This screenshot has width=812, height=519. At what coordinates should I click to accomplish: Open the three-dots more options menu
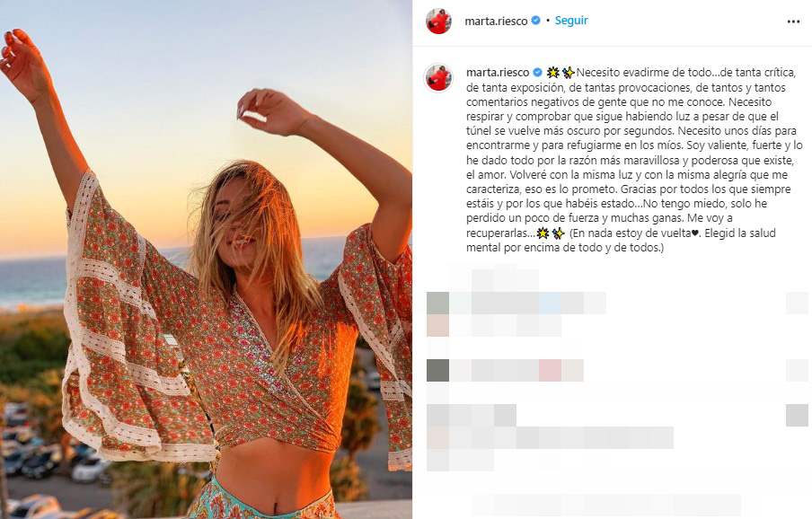click(x=793, y=22)
